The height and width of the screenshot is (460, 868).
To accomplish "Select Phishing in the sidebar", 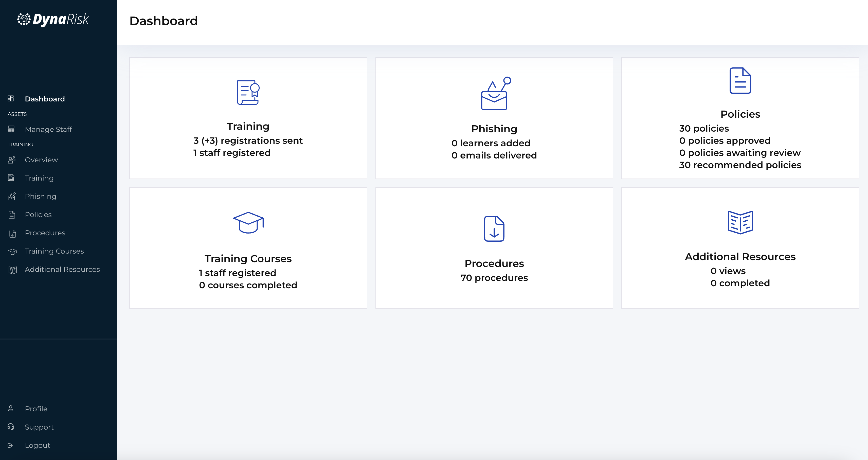I will pyautogui.click(x=41, y=196).
